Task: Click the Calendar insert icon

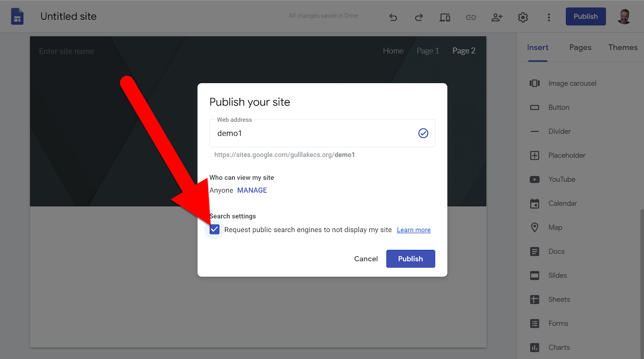Action: point(535,203)
